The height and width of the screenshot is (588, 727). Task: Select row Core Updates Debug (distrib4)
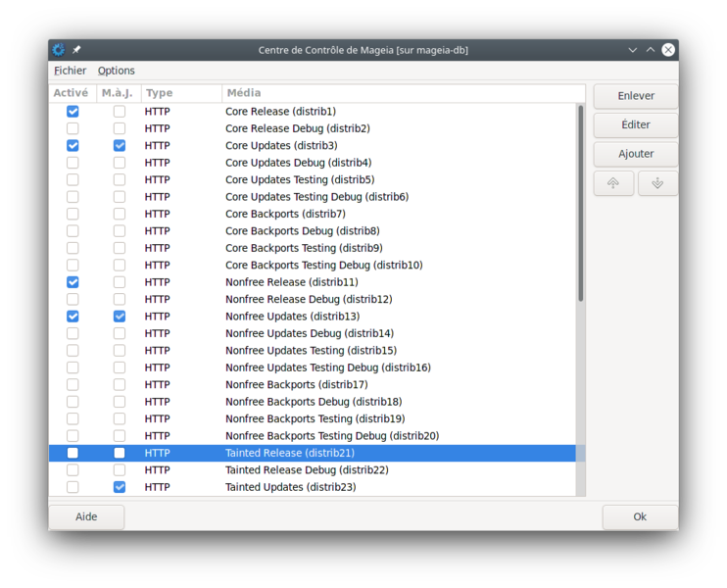point(313,163)
